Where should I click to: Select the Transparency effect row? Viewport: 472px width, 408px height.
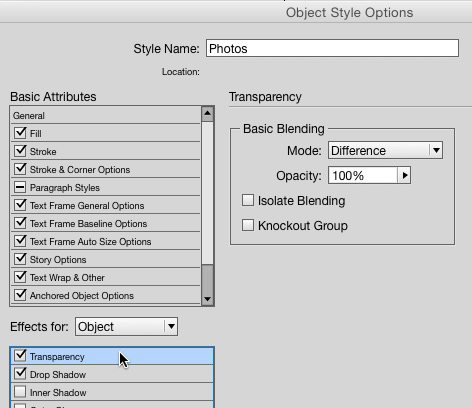[112, 356]
